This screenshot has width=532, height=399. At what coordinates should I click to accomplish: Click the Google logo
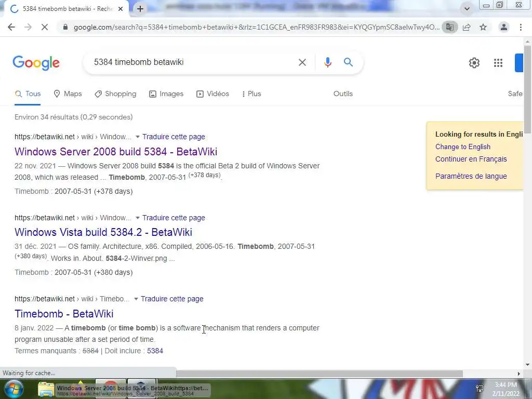36,63
